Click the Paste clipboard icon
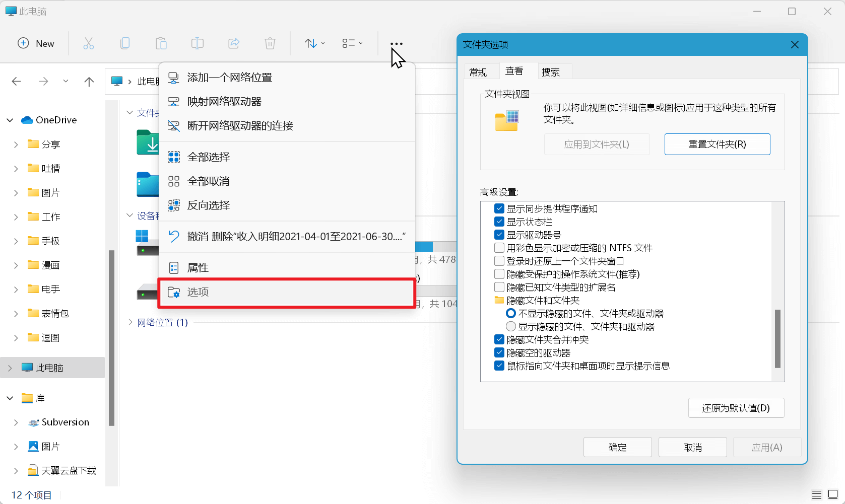Screen dimensions: 845x504 161,44
